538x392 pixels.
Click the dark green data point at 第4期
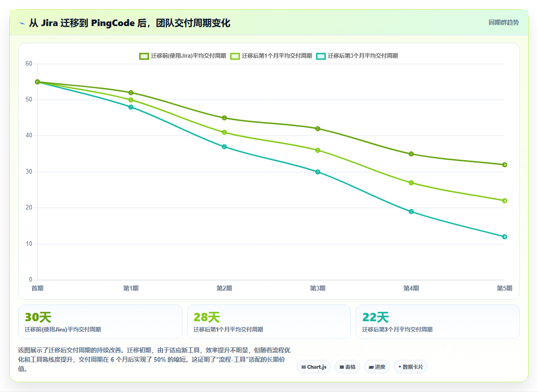tap(411, 154)
